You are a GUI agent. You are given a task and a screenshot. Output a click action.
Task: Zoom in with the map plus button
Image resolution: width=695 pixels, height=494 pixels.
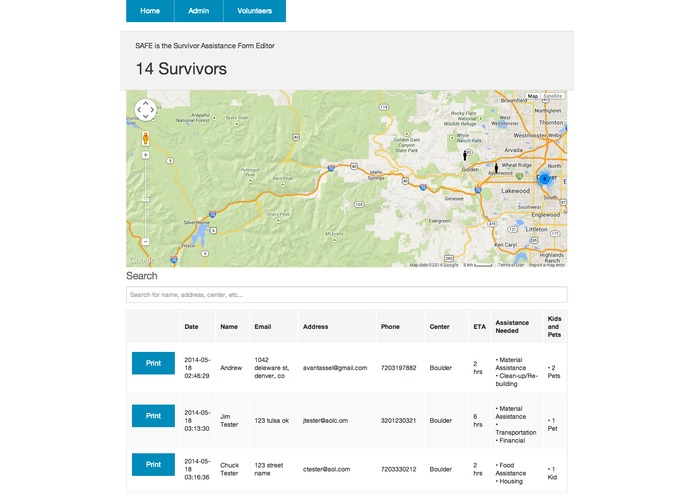point(145,155)
